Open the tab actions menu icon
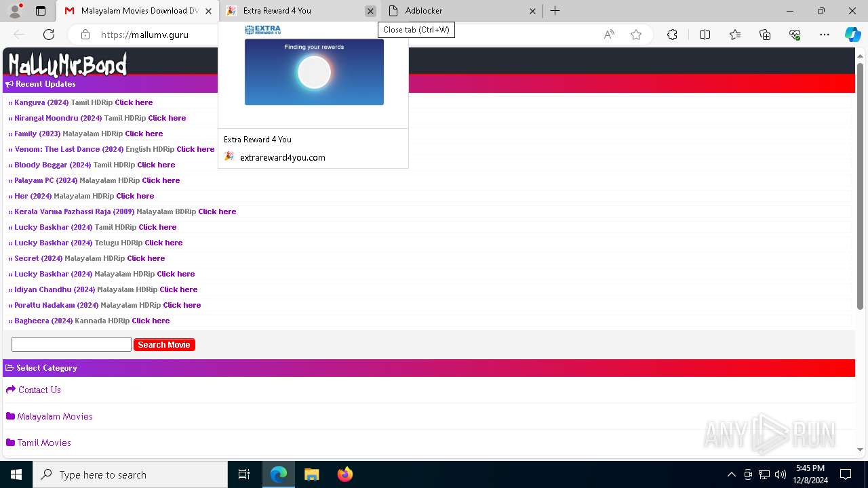 tap(41, 11)
